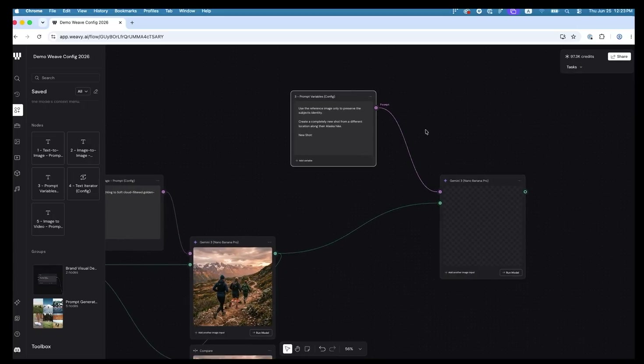The image size is (644, 364).
Task: Open the help question-mark icon
Action: [x=17, y=334]
